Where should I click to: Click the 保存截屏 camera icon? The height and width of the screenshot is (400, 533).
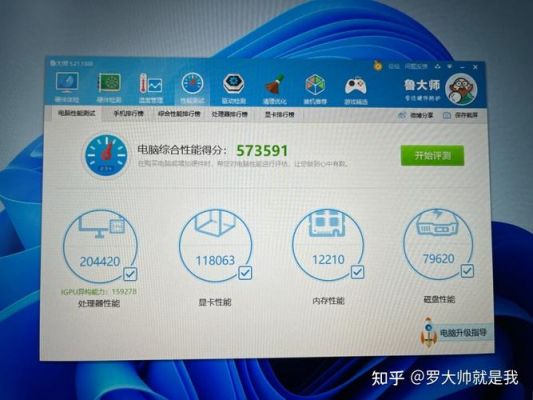pyautogui.click(x=447, y=116)
